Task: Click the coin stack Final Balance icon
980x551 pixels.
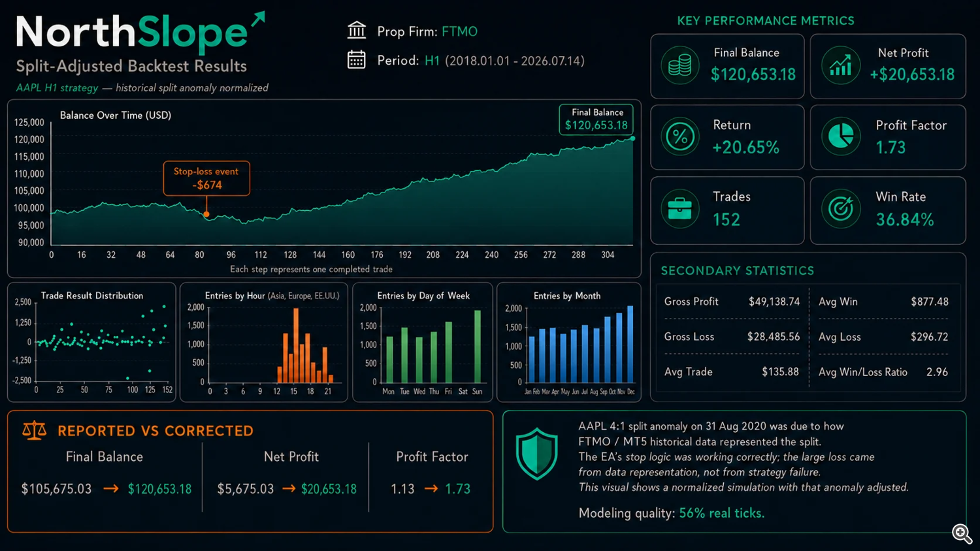Action: [679, 65]
